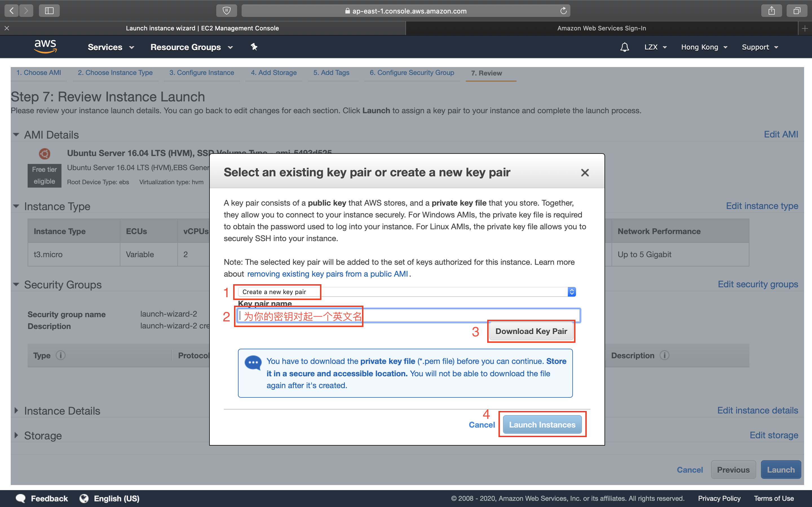The width and height of the screenshot is (812, 507).
Task: Open the notifications bell icon
Action: pyautogui.click(x=624, y=47)
